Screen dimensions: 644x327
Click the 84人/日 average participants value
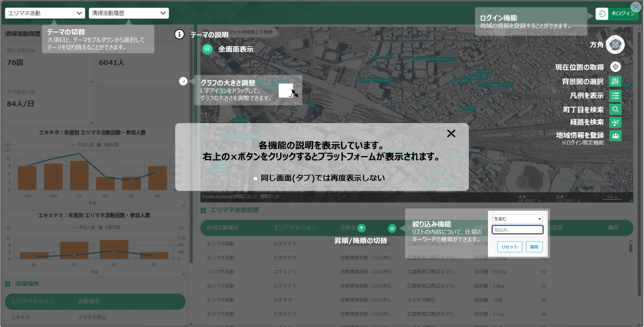click(x=20, y=104)
